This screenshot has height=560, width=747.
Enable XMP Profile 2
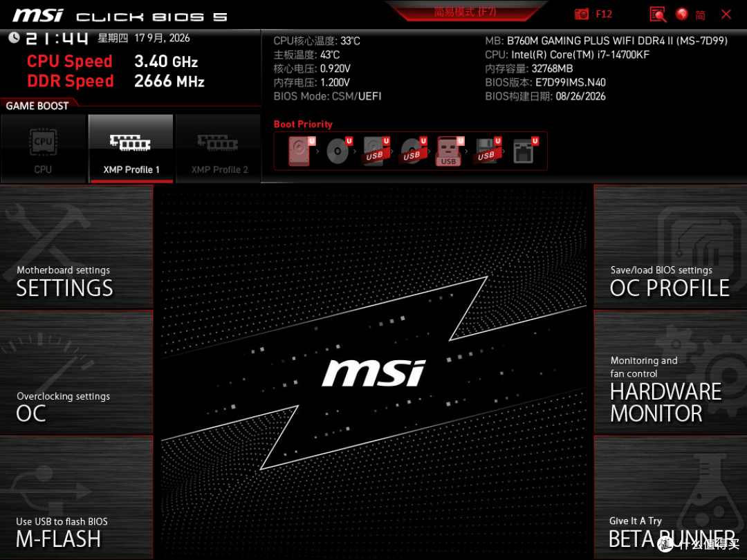click(x=219, y=149)
